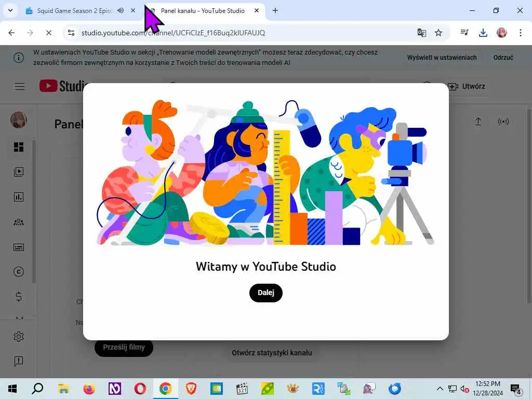The width and height of the screenshot is (532, 399).
Task: Toggle YouTube Studio hamburger menu
Action: pyautogui.click(x=20, y=87)
